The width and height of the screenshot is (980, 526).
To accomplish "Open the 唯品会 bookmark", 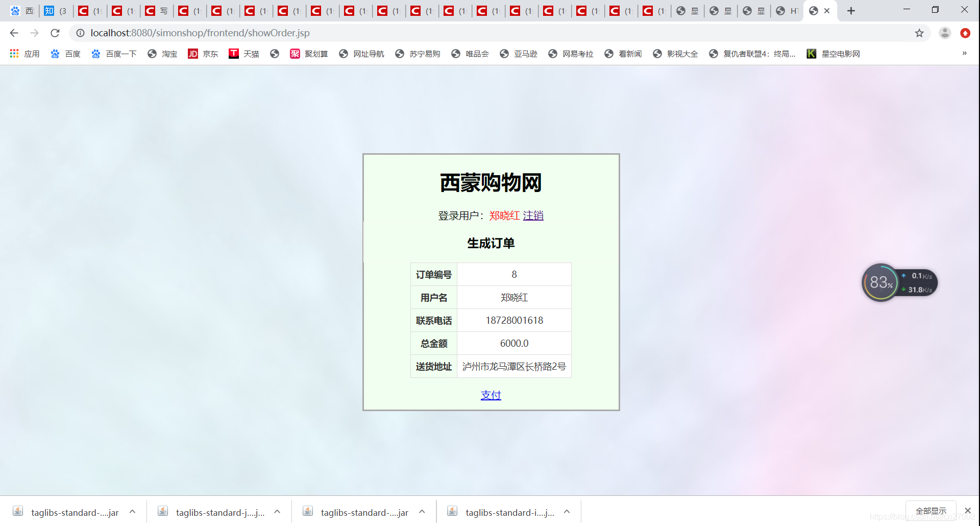I will (470, 54).
